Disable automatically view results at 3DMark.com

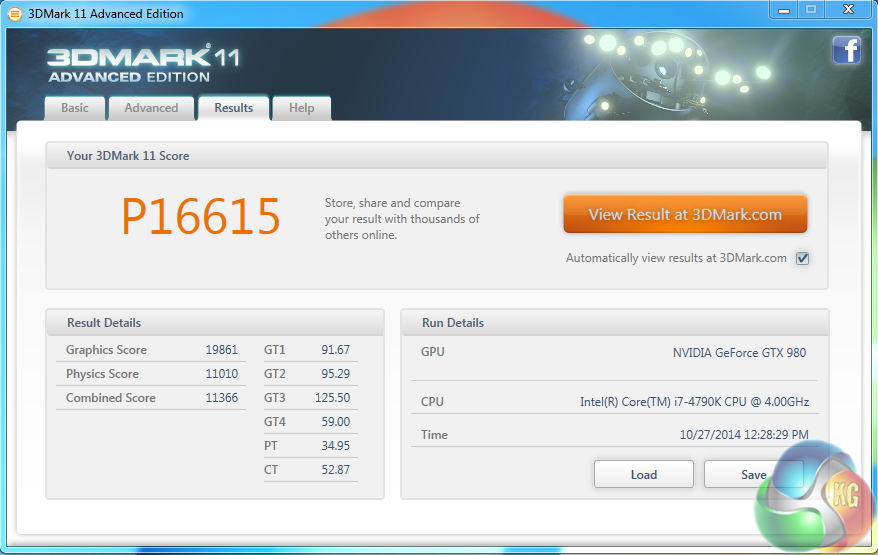pos(802,258)
